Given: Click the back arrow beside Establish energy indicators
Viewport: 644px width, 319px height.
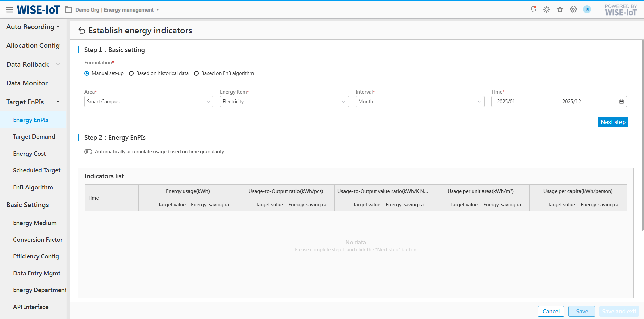Looking at the screenshot, I should [82, 31].
